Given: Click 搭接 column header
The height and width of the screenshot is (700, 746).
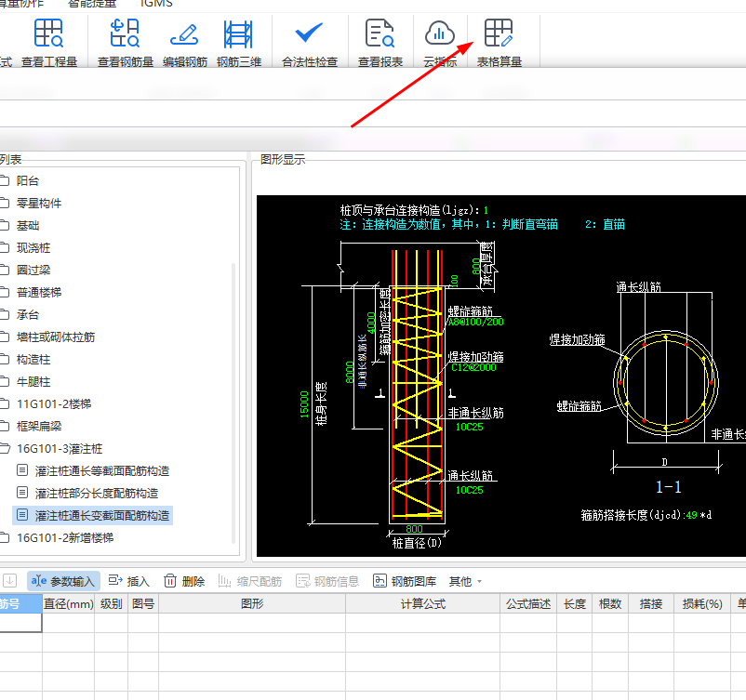Looking at the screenshot, I should coord(651,604).
